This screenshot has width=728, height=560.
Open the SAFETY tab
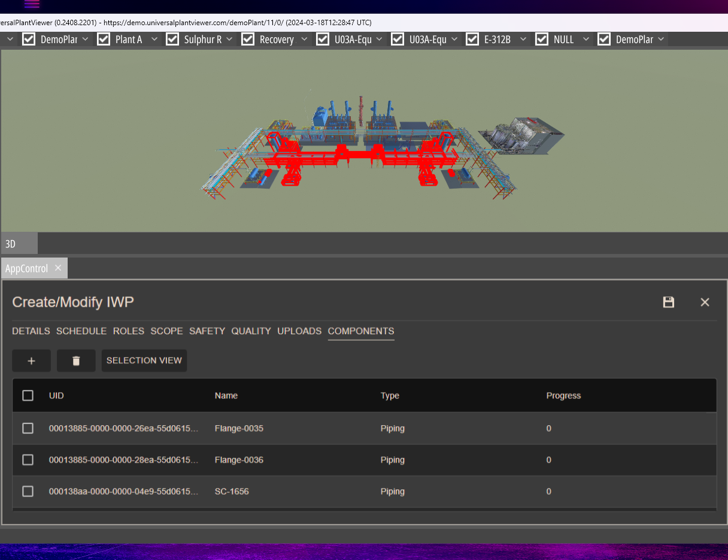[207, 331]
